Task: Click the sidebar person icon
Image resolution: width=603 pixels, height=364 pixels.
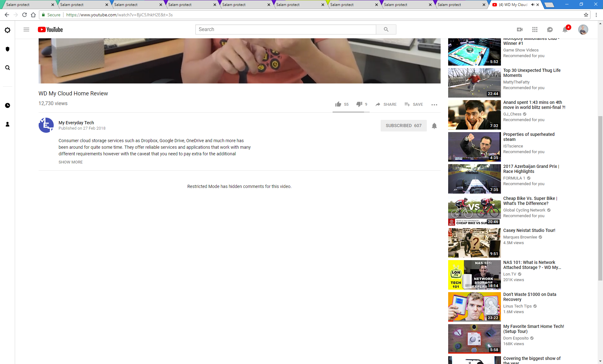Action: coord(8,124)
